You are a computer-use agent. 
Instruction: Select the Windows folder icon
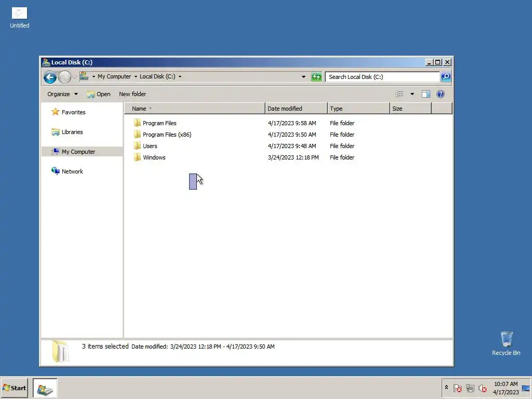click(137, 157)
